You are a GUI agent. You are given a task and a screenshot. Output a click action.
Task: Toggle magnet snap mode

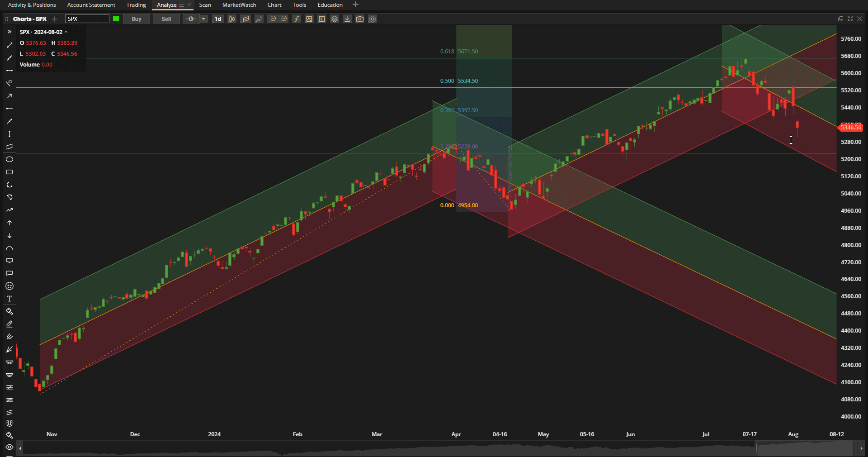9,424
